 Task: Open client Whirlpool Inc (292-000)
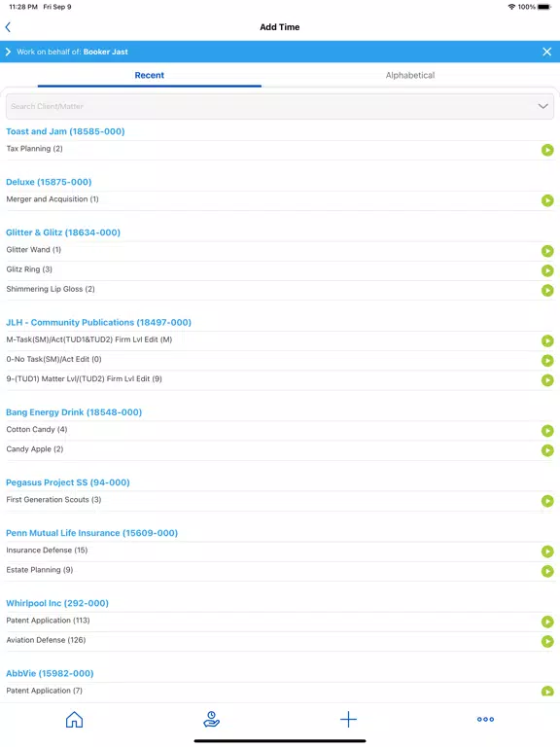pos(57,603)
